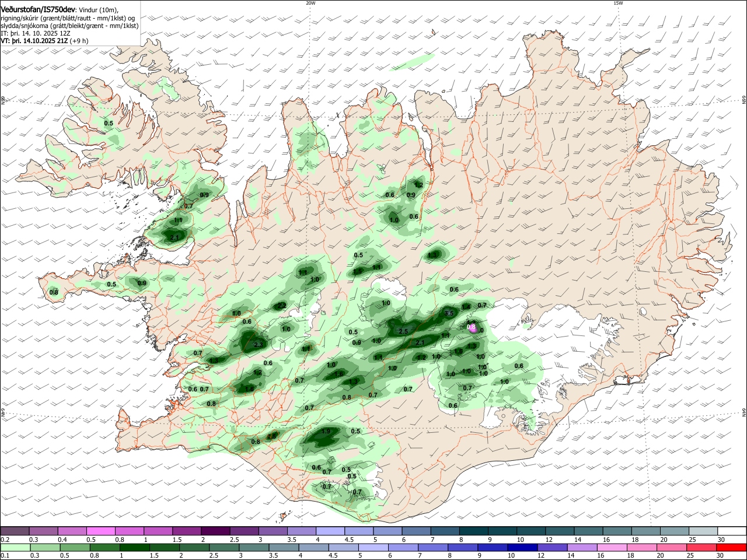Viewport: 747px width, 560px height.
Task: Click the 2.3 precipitation value on the map
Action: pyautogui.click(x=259, y=345)
